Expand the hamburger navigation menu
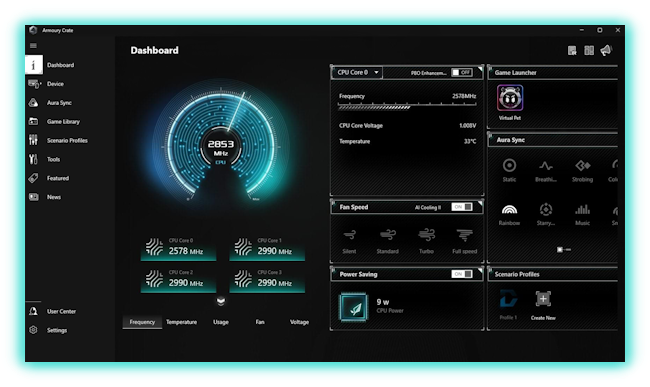Image resolution: width=650 pixels, height=387 pixels. [33, 46]
